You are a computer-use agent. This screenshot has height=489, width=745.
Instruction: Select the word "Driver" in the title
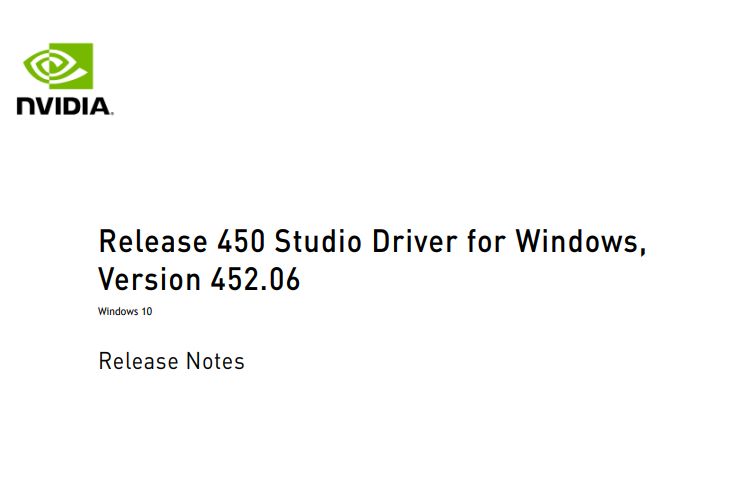(415, 241)
